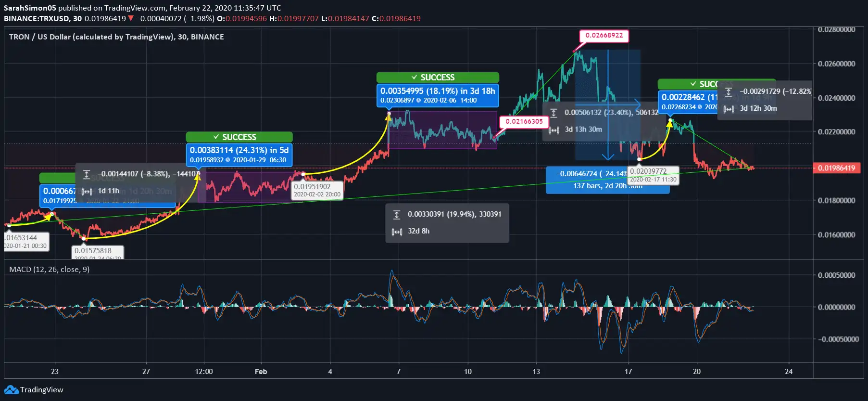Click the time span icon beside 32d 8h
This screenshot has height=401, width=868.
(x=397, y=232)
